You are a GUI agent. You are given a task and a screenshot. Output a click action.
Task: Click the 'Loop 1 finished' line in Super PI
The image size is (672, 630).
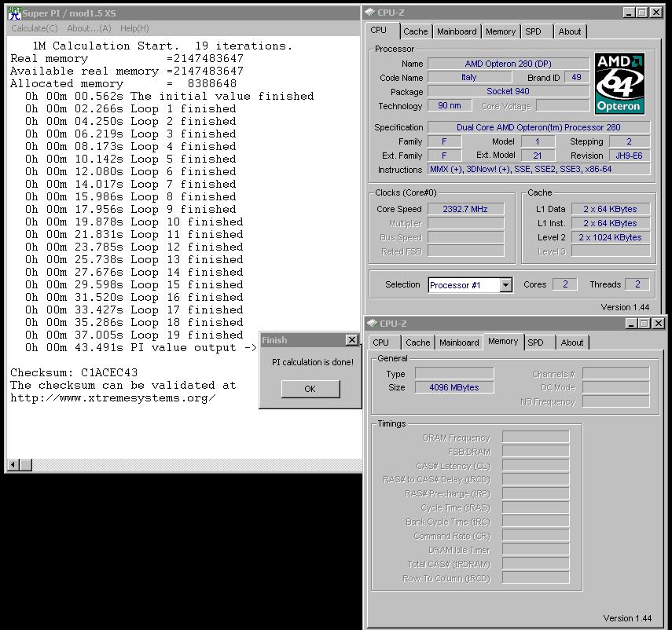(130, 108)
